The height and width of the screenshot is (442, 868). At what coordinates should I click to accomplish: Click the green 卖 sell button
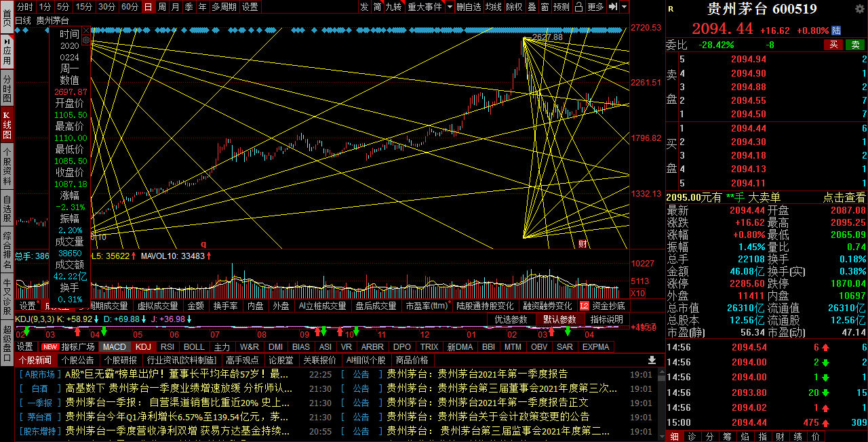tap(856, 45)
